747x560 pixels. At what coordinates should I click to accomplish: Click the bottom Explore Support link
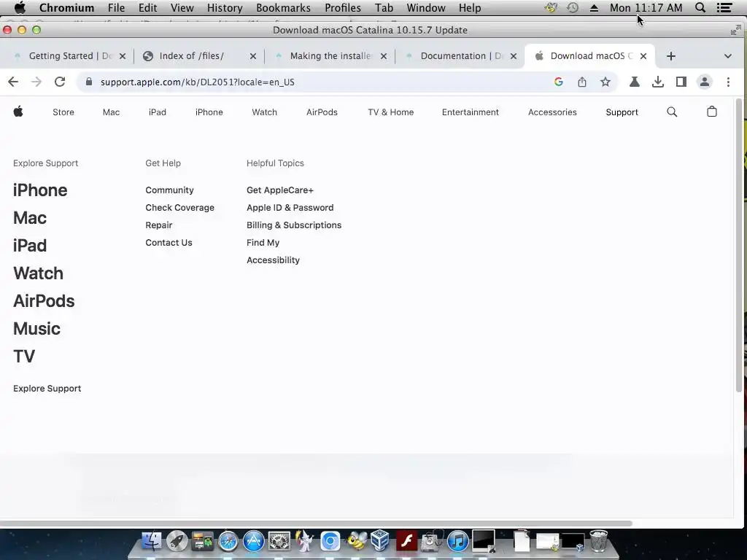47,389
